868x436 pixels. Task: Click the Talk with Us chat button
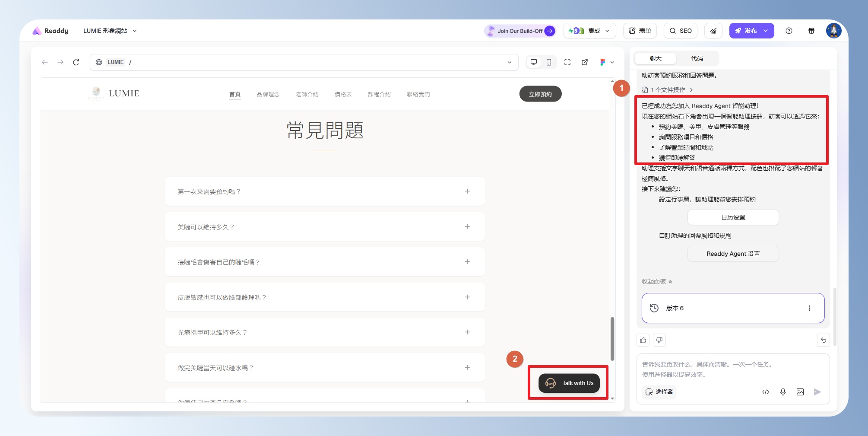[569, 383]
